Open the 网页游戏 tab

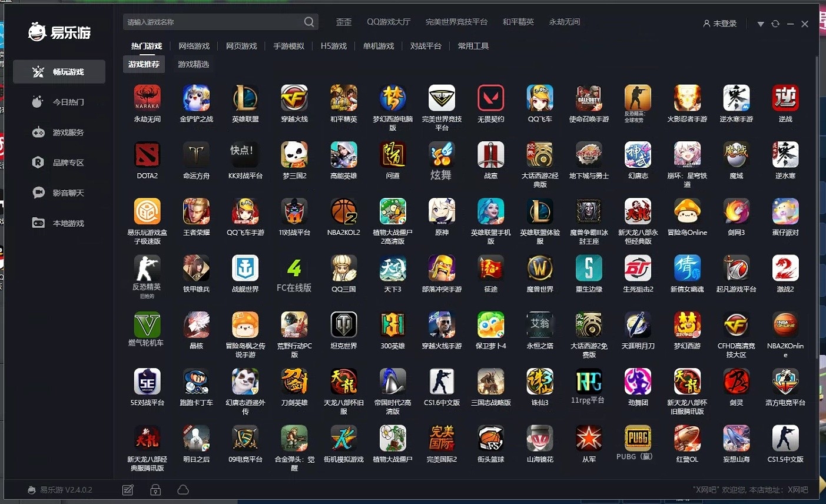241,46
